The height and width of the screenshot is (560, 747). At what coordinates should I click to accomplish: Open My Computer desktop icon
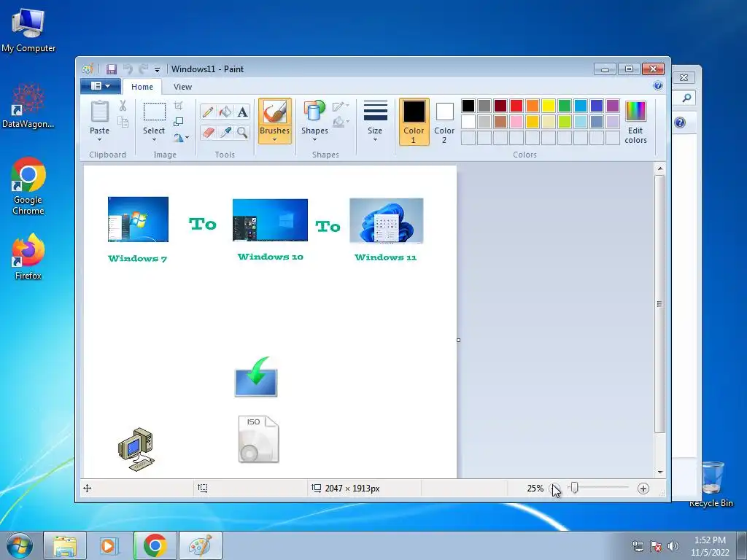[x=28, y=29]
